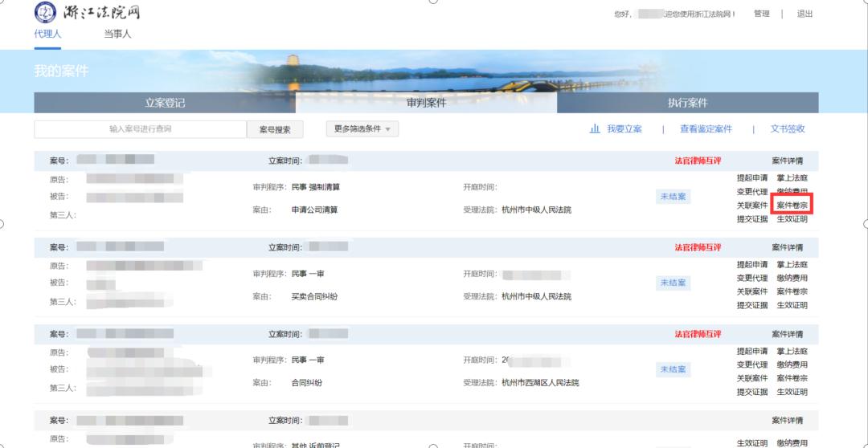Click 退出 to log out

[x=805, y=14]
